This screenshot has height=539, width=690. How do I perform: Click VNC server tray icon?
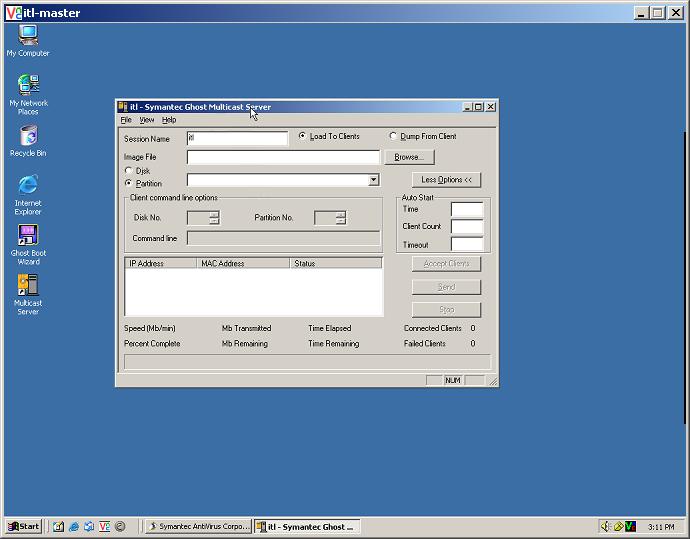(x=631, y=526)
